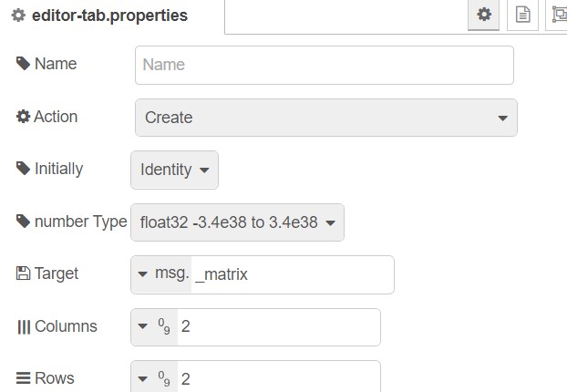The image size is (567, 392).
Task: Open node appearance icon at top right
Action: pos(559,15)
